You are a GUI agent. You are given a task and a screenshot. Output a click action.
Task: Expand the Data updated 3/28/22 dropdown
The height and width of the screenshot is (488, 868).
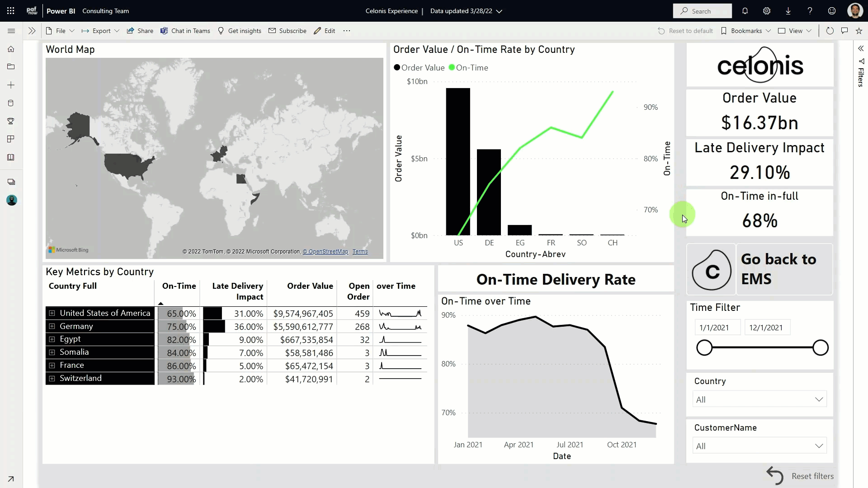[466, 11]
